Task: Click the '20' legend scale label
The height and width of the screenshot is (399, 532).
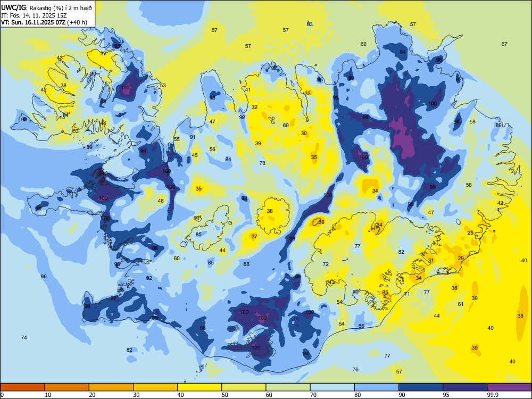Action: [92, 395]
